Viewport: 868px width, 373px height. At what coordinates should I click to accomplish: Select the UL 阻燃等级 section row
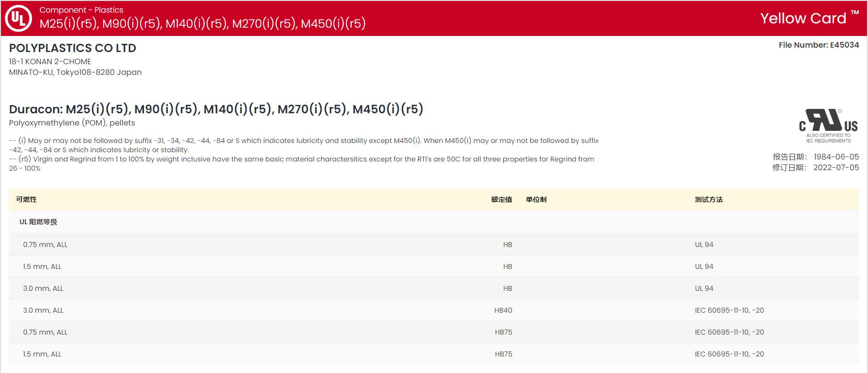pyautogui.click(x=434, y=222)
